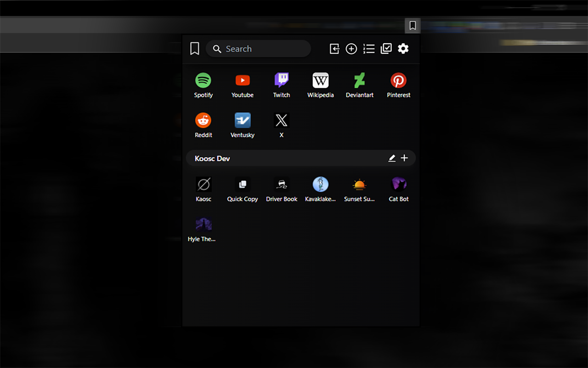The height and width of the screenshot is (368, 588).
Task: Click the magnifier icon in search box
Action: tap(217, 49)
